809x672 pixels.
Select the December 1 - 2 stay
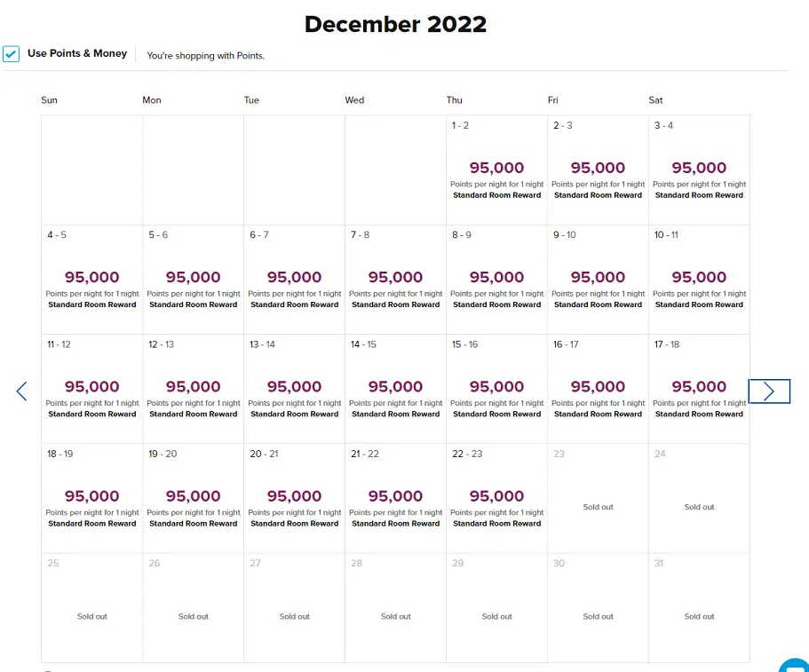(x=496, y=170)
